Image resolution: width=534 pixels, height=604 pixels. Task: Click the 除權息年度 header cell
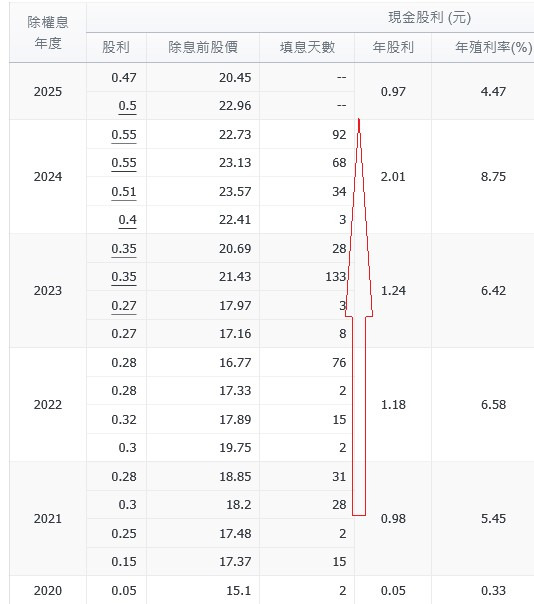tap(48, 33)
